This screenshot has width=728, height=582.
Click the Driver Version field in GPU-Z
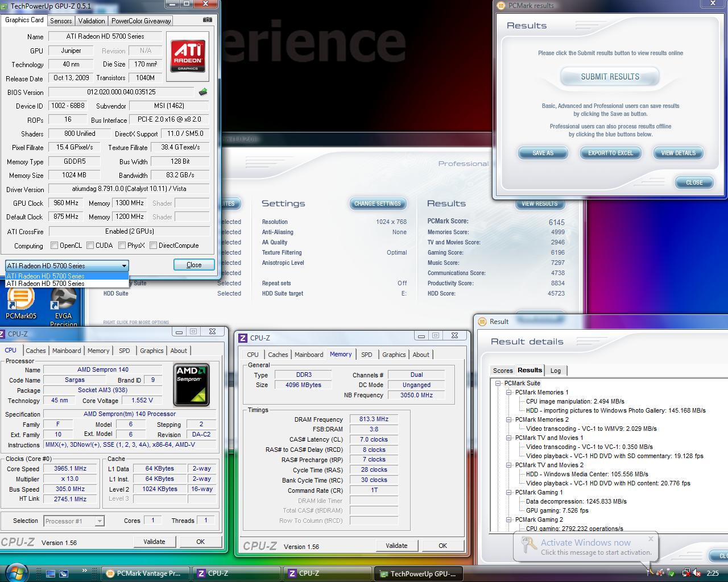(129, 189)
